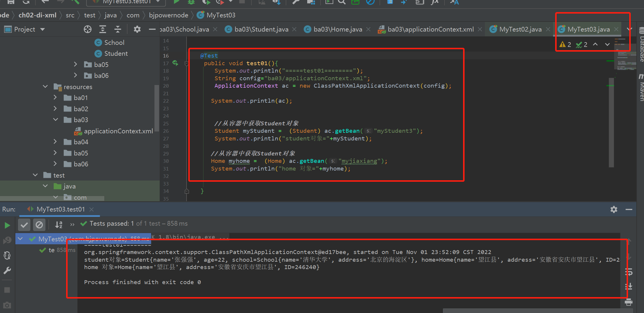The width and height of the screenshot is (644, 313).
Task: Click the bjpowernode breadcrumb
Action: click(x=169, y=15)
